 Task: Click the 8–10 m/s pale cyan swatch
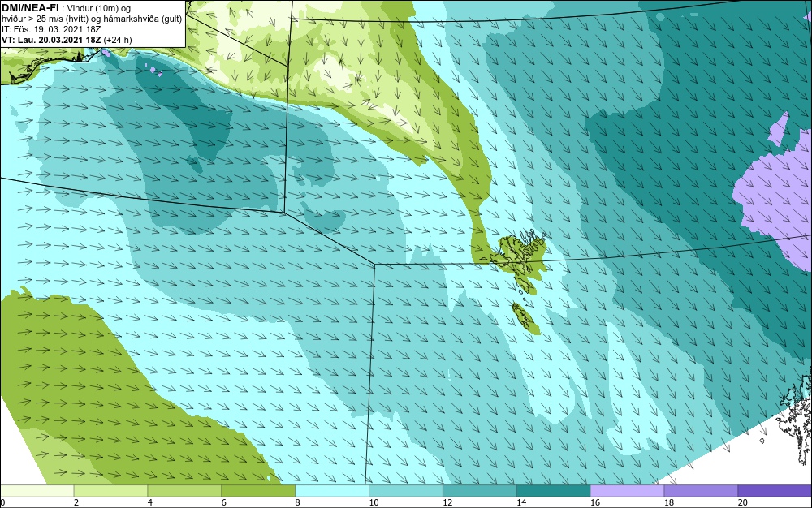click(332, 491)
